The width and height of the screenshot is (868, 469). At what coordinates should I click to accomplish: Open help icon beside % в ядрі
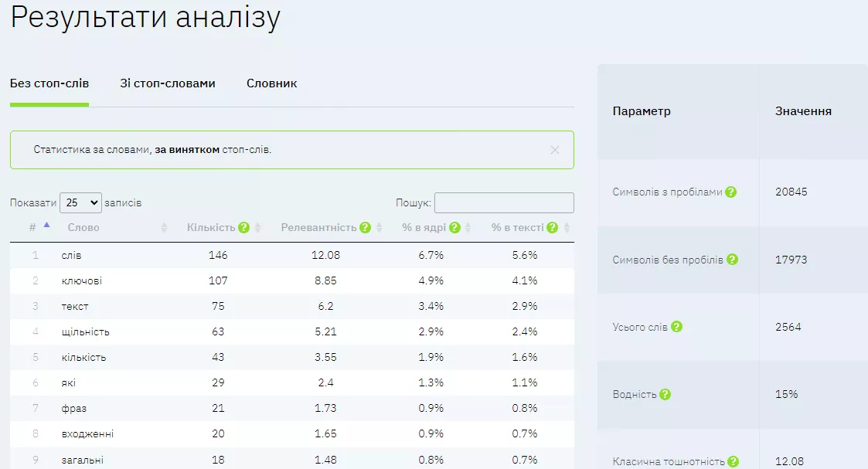454,227
